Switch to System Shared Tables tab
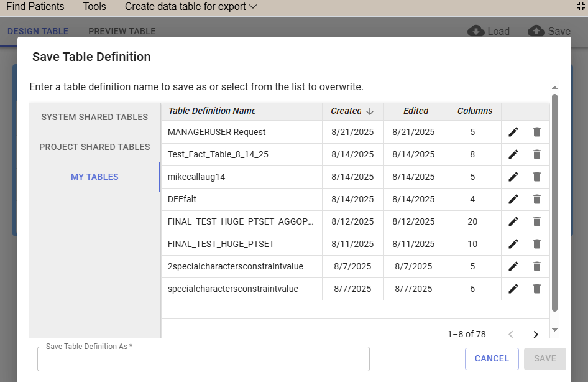Image resolution: width=588 pixels, height=382 pixels. click(x=94, y=117)
